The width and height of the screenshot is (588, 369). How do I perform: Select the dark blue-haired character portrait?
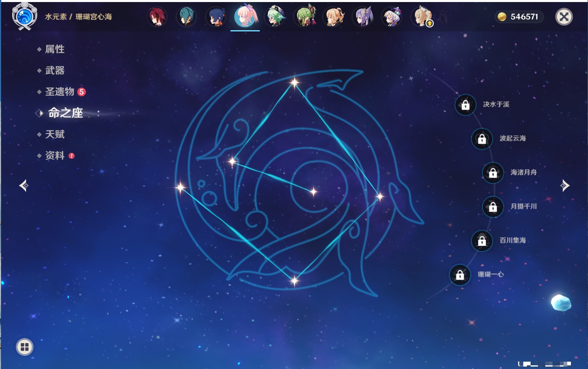[x=216, y=17]
